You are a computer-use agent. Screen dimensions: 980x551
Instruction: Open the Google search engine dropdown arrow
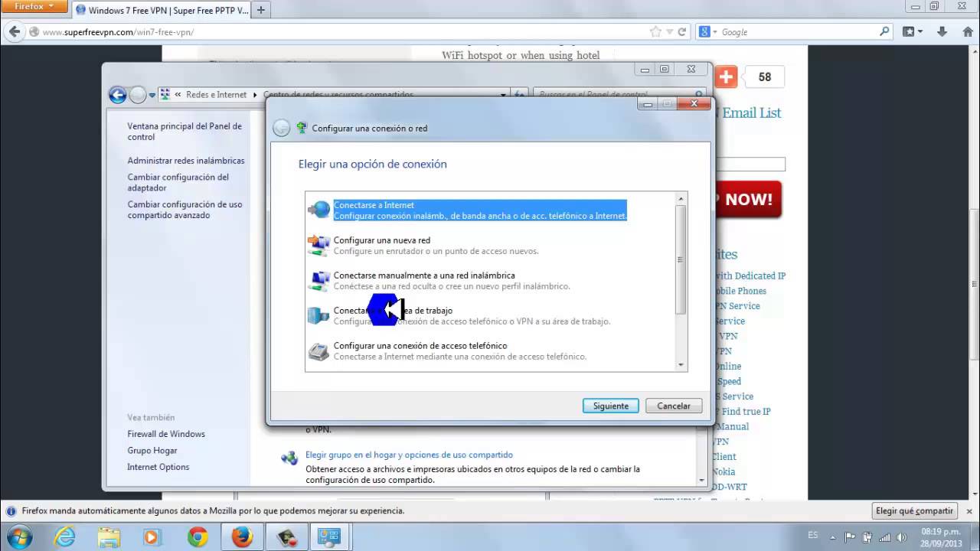[x=715, y=32]
